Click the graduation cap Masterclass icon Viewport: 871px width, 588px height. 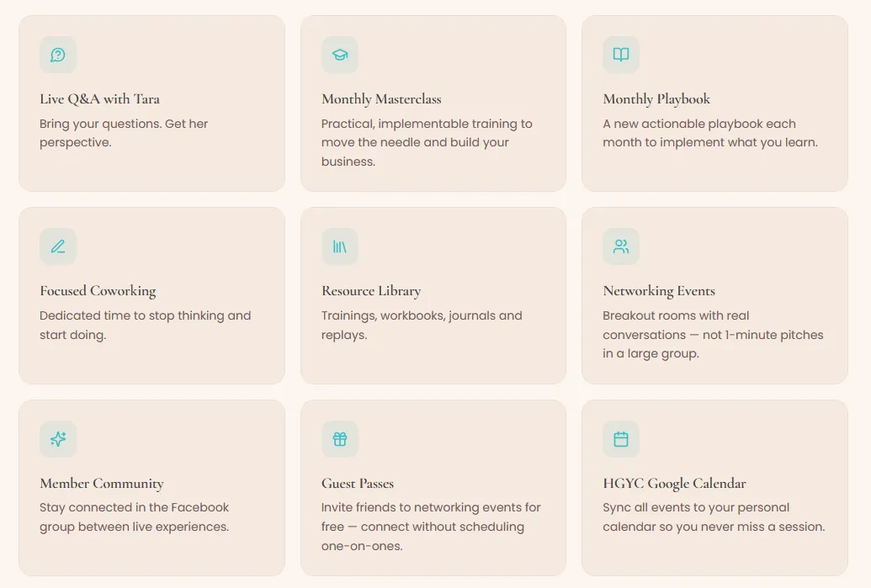(x=339, y=55)
